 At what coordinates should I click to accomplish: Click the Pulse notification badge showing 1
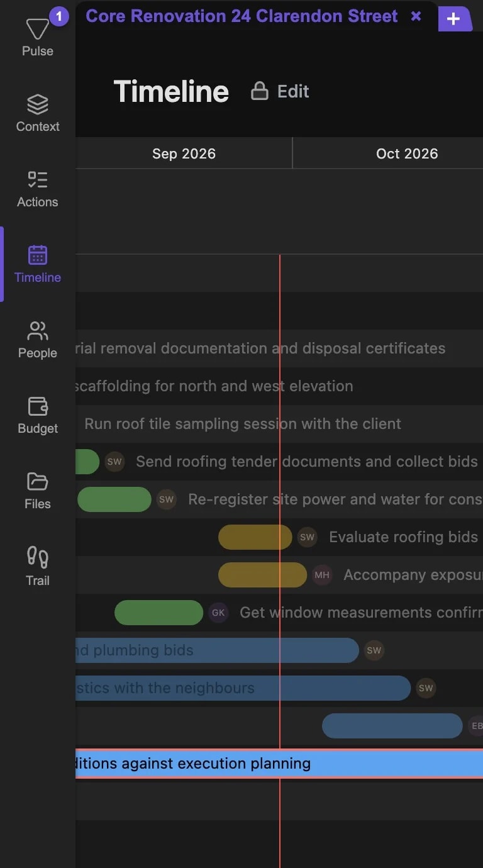pos(59,16)
